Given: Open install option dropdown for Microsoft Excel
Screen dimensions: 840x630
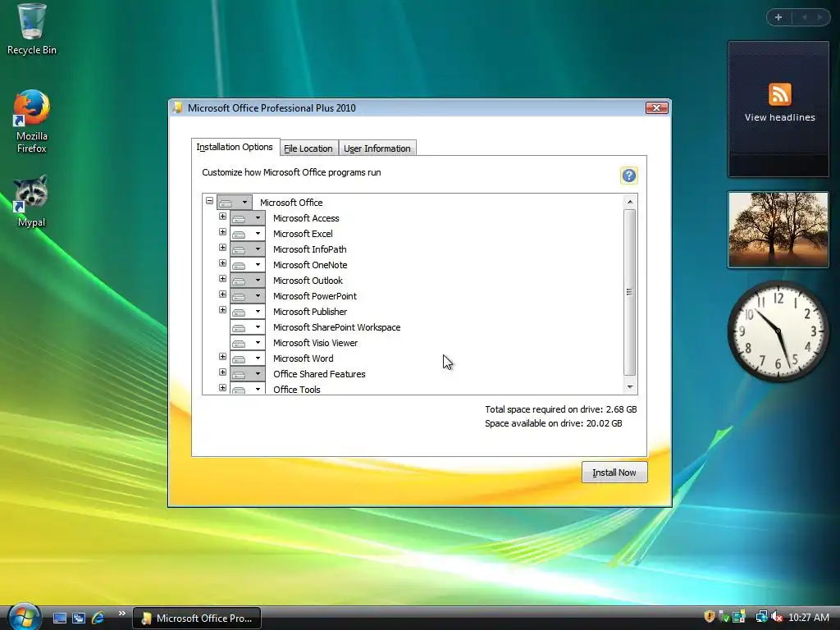Looking at the screenshot, I should click(248, 234).
